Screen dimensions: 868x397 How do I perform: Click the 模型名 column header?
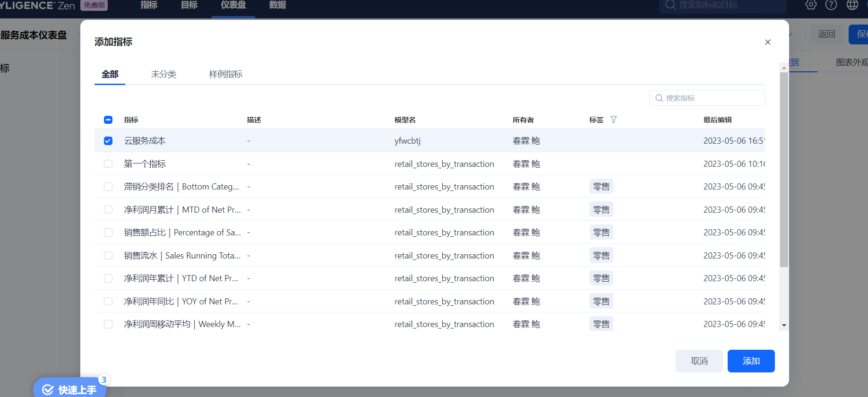point(405,120)
